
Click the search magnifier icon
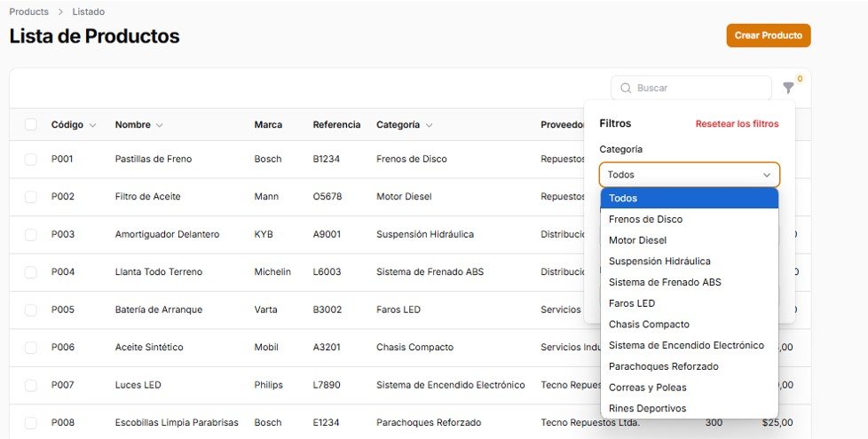626,88
